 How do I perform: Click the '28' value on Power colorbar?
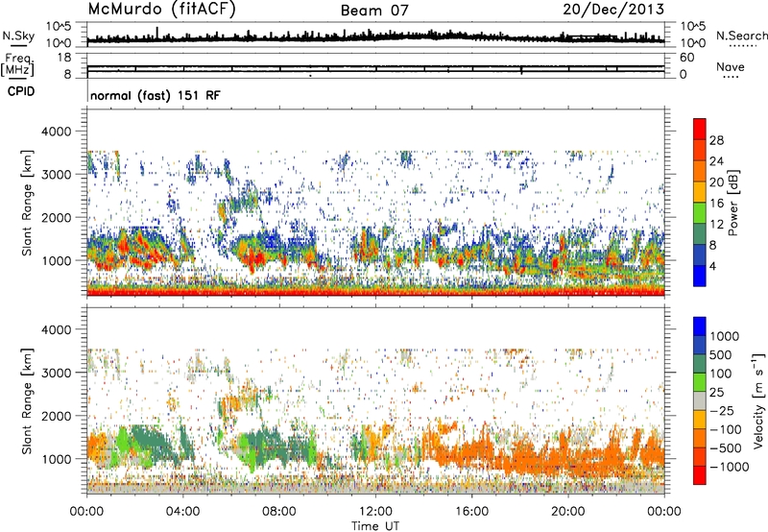[x=716, y=140]
